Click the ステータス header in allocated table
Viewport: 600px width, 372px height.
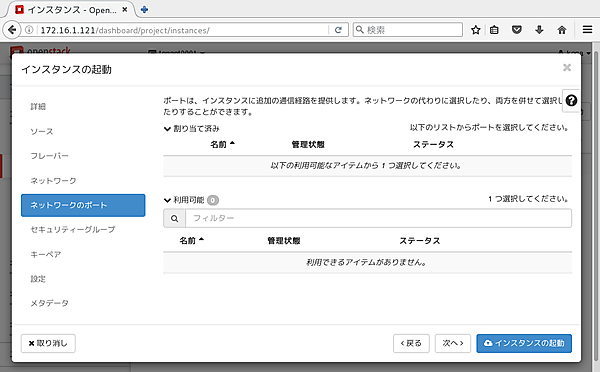(433, 145)
